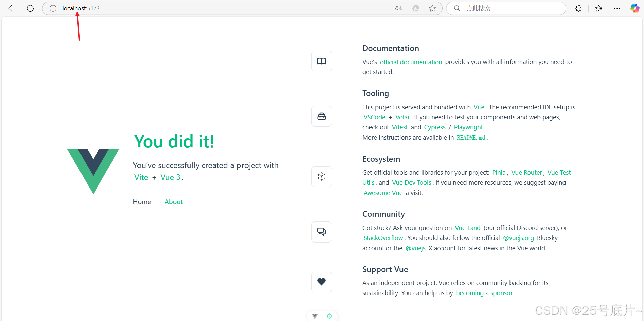Open the Vitest link

400,127
